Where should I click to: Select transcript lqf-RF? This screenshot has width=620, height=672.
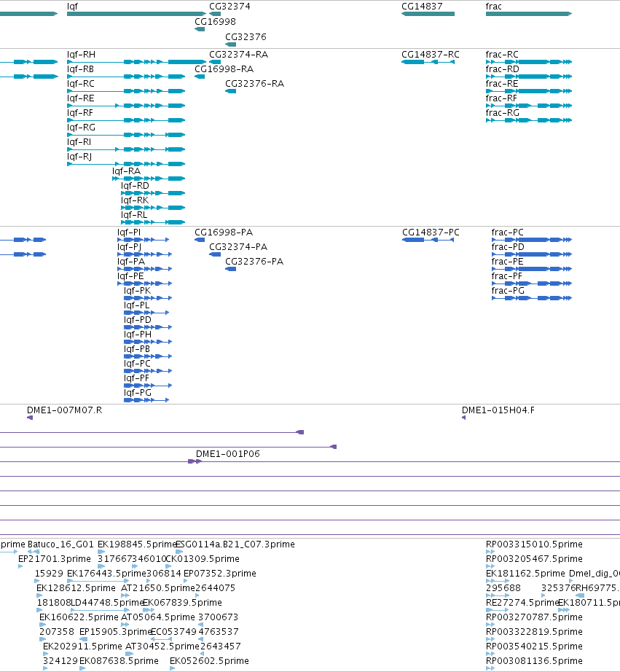(x=126, y=120)
